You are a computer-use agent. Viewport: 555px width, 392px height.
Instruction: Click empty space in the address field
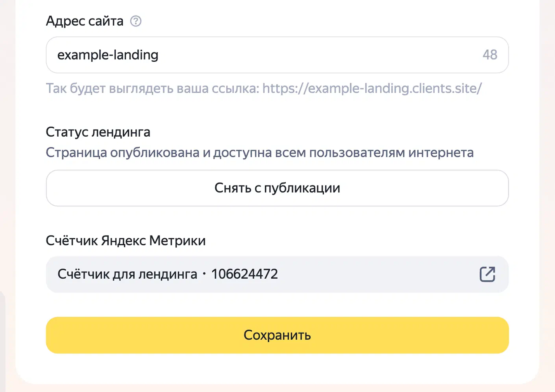tap(318, 55)
